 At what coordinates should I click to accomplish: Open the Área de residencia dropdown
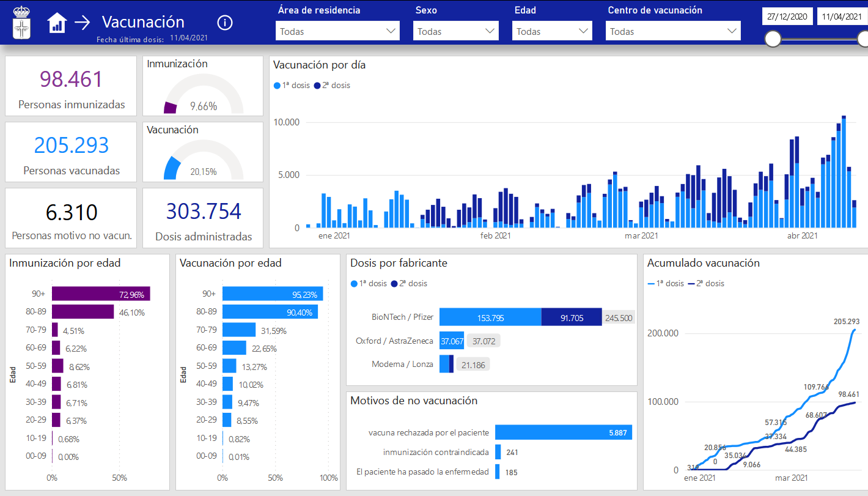[337, 31]
